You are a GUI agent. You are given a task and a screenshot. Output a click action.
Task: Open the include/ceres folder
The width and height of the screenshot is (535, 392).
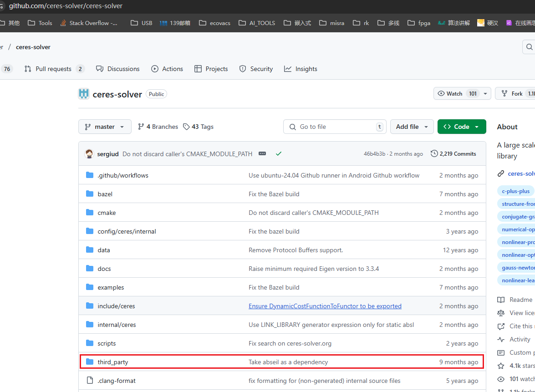pos(117,306)
